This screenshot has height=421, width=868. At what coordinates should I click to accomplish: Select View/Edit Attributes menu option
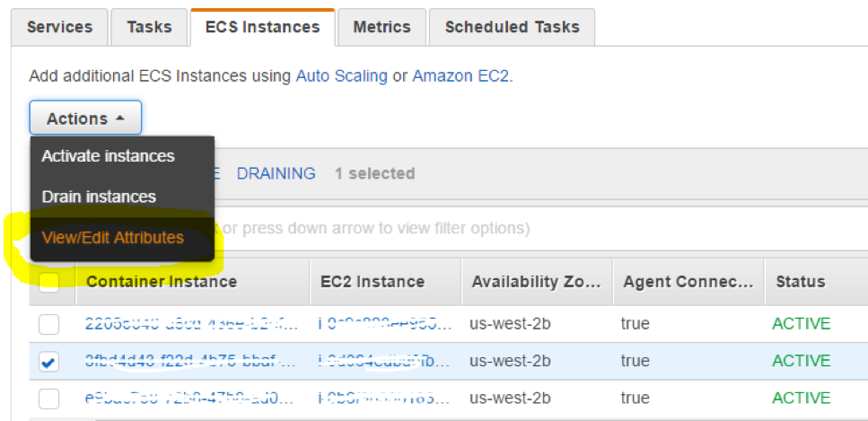click(x=112, y=238)
